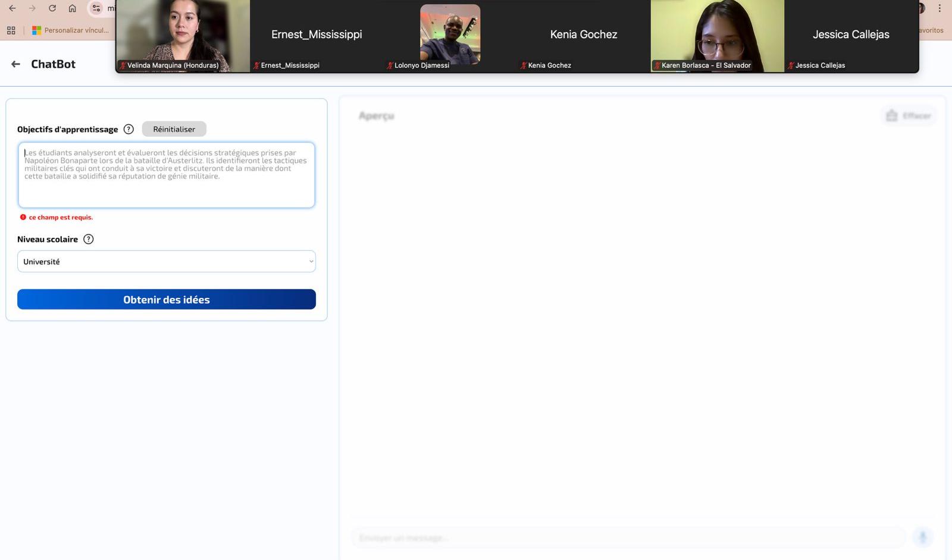Screen dimensions: 952x560
Task: Click the 'ce champ est requis.' error message
Action: [61, 218]
